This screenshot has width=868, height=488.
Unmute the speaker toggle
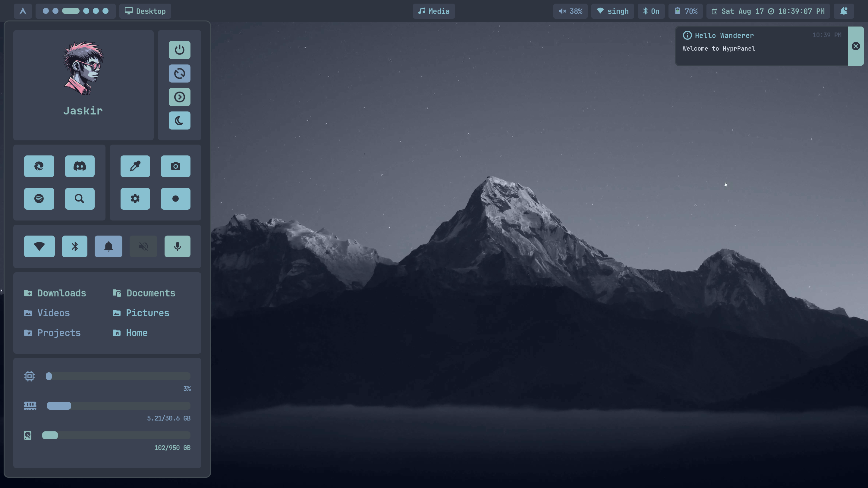pos(143,246)
